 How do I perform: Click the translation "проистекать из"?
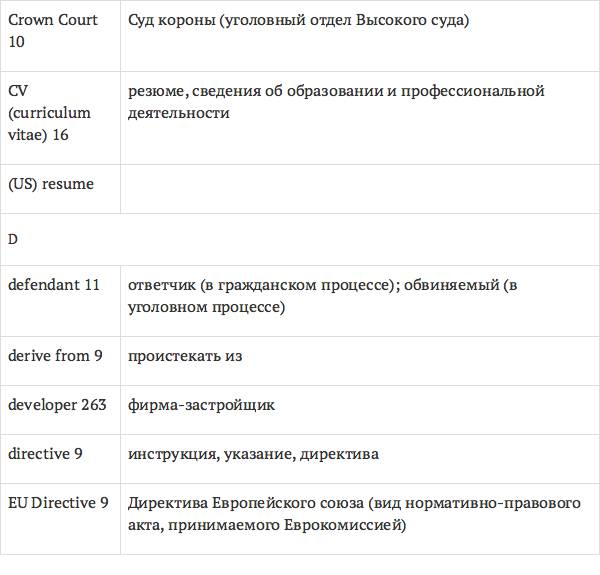point(185,355)
